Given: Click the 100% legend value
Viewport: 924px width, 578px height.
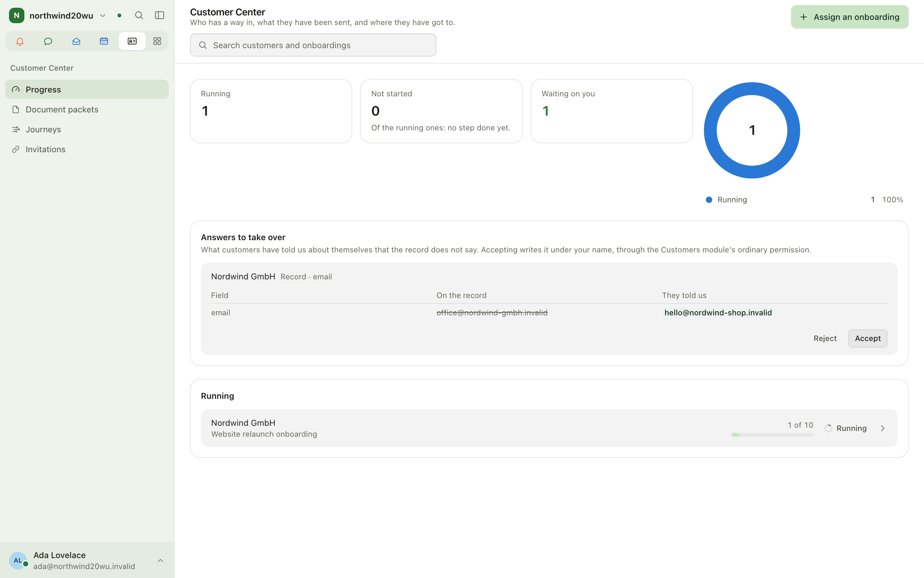Looking at the screenshot, I should pos(892,199).
